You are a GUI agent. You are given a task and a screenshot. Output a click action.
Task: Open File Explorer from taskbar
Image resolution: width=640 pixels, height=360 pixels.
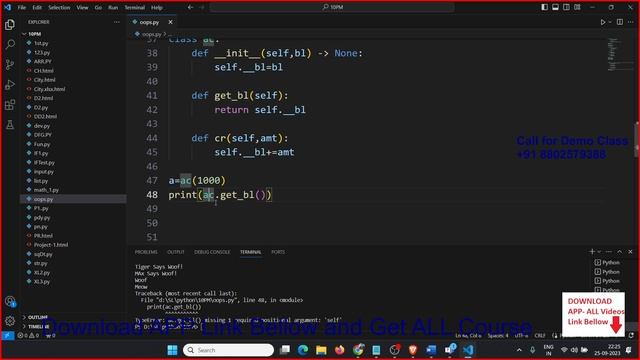[x=321, y=350]
